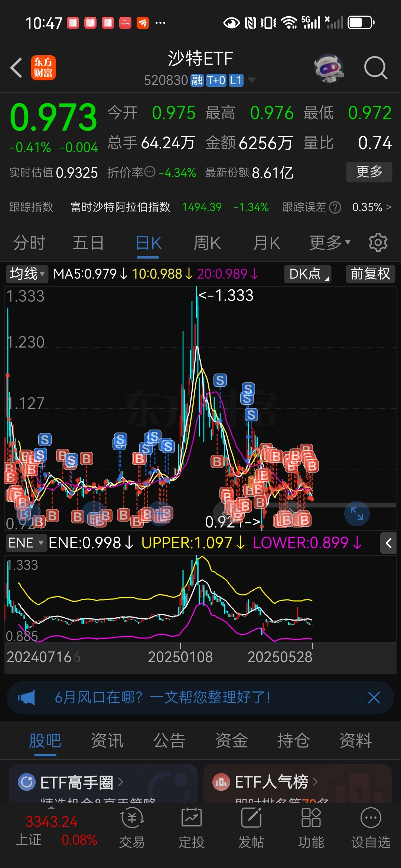
Task: Expand the stock code dropdown triangle
Action: 252,80
